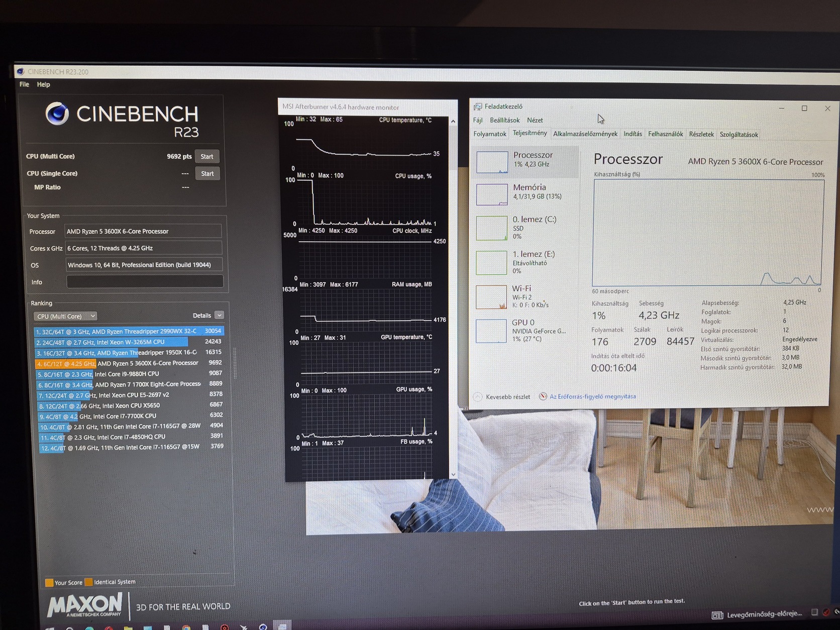
Task: Select ranking row 11 Intel Core i7-4850HQ
Action: click(131, 437)
